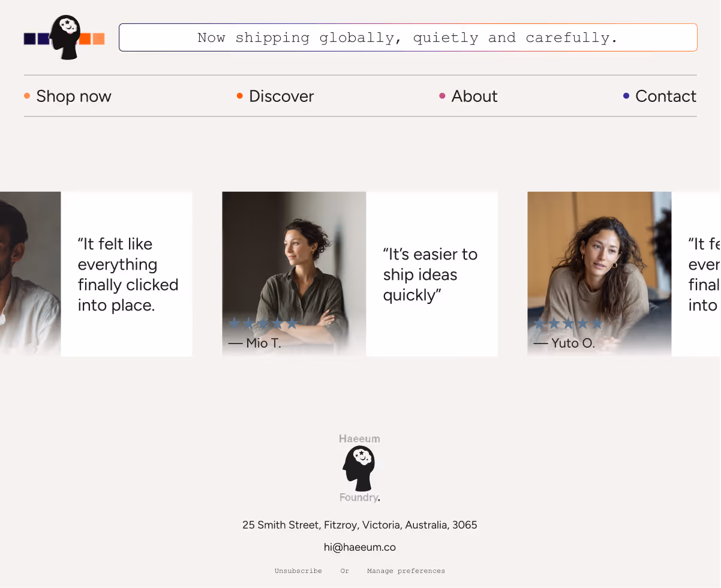Go to the Discover section
The image size is (721, 588).
281,96
